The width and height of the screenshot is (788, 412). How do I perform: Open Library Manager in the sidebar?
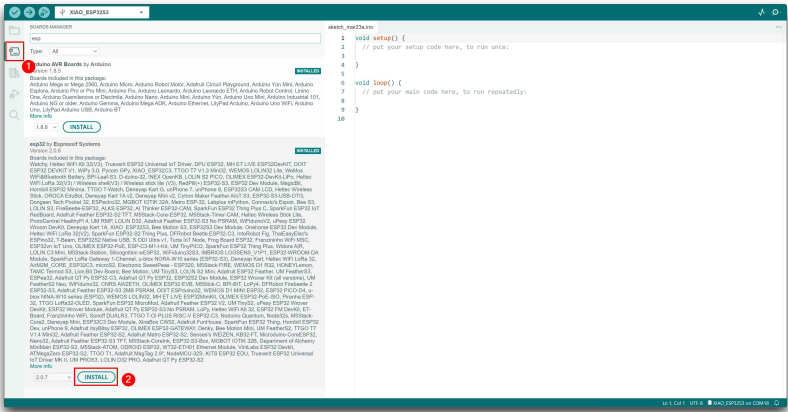(14, 72)
